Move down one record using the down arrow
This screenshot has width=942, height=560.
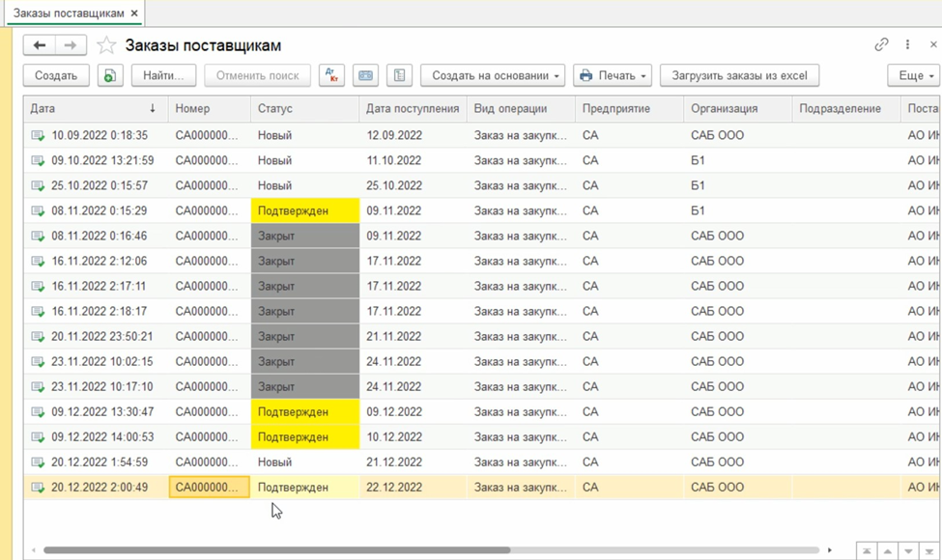click(908, 551)
